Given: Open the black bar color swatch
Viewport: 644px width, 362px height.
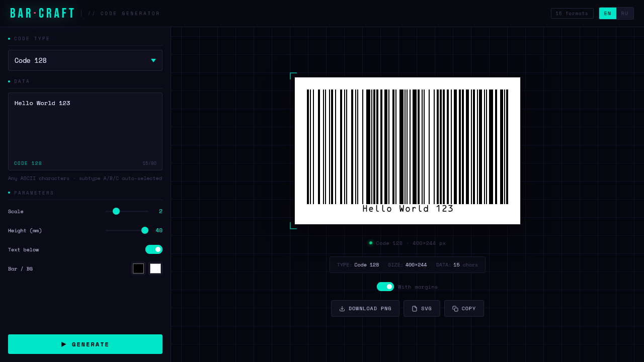Looking at the screenshot, I should pyautogui.click(x=138, y=268).
